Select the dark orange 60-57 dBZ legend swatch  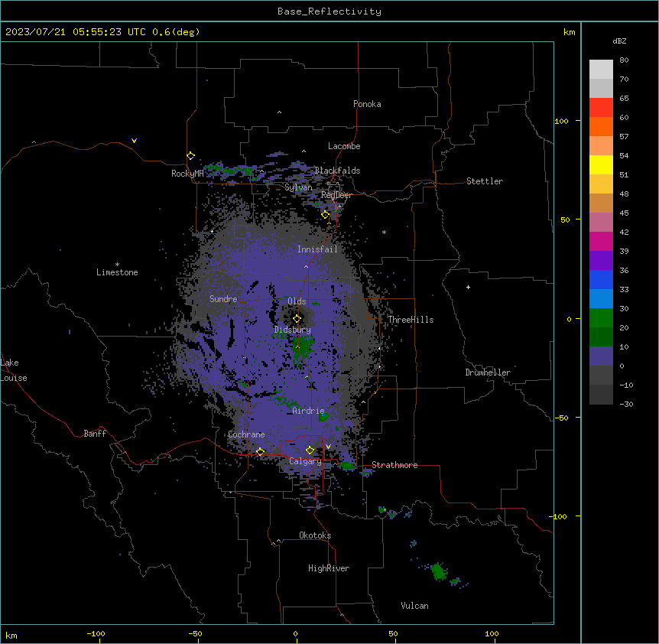601,126
